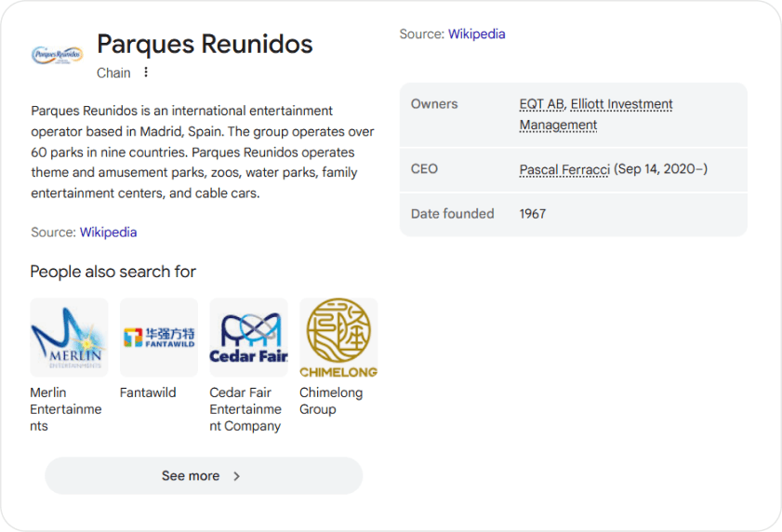Open the Cedar Fair logo thumbnail

coord(248,338)
